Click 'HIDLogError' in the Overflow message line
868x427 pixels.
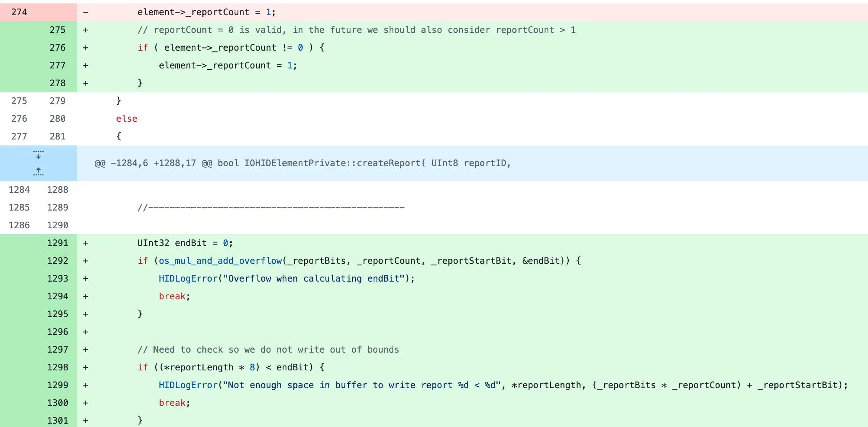point(188,279)
